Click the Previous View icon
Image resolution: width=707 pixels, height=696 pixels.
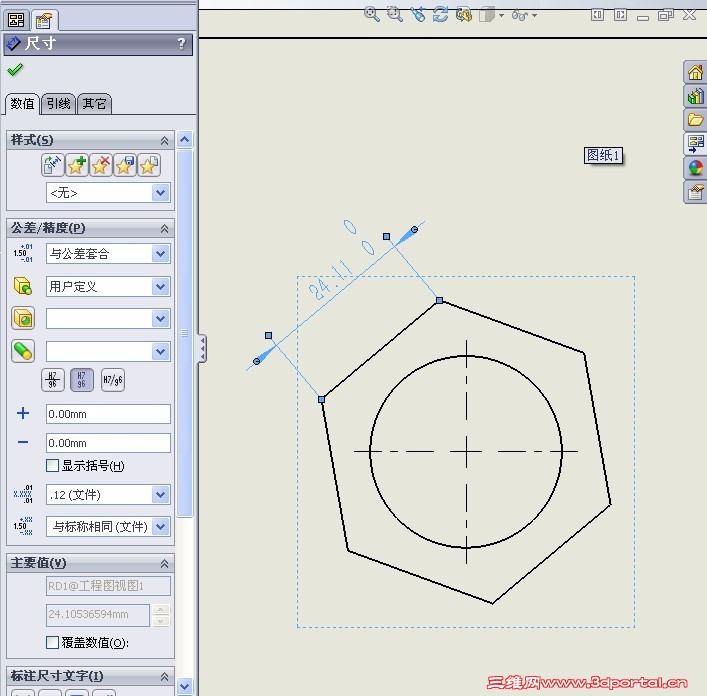(x=418, y=14)
